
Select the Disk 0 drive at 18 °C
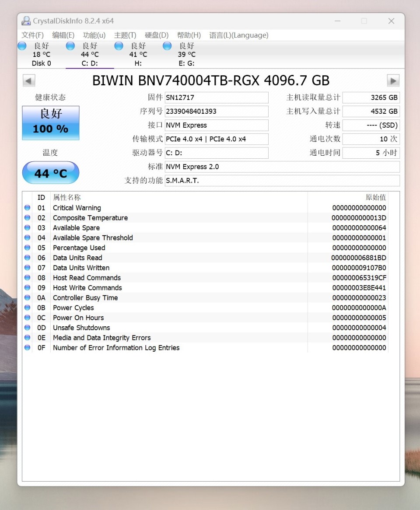41,55
